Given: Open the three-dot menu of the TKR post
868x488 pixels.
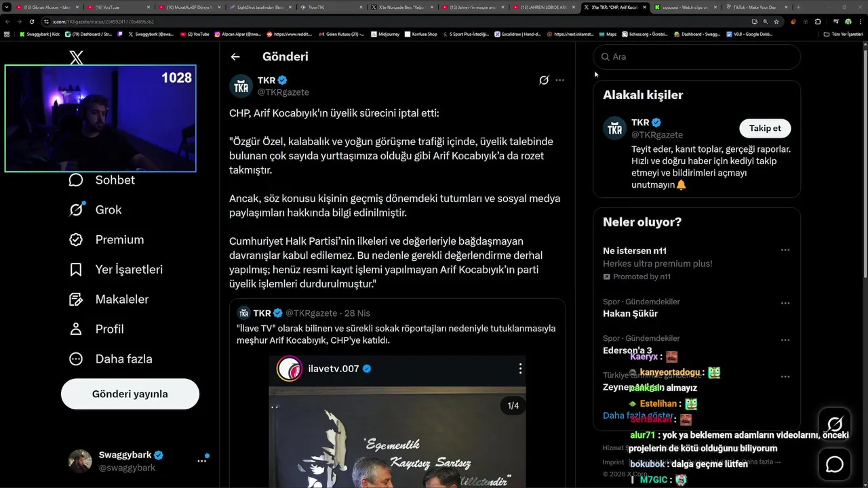Looking at the screenshot, I should 559,80.
